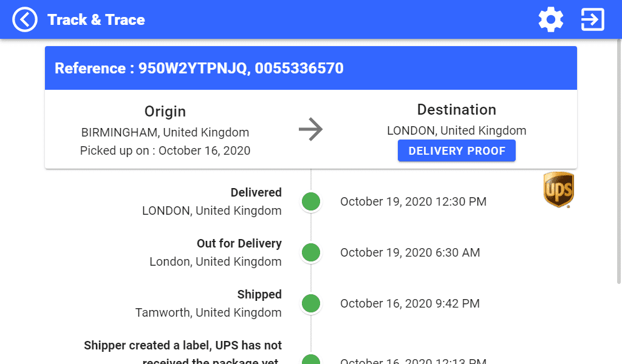Select the Shipped status green marker
Screen dimensions: 622x364
[x=311, y=303]
